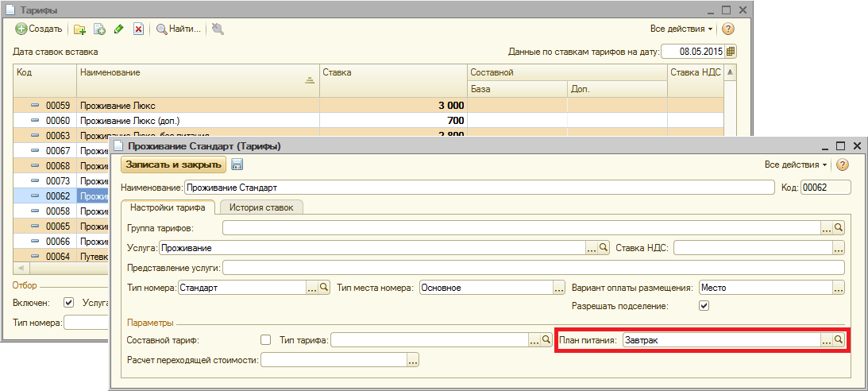Click the Наименование field Проживание Стандарт

tap(480, 188)
